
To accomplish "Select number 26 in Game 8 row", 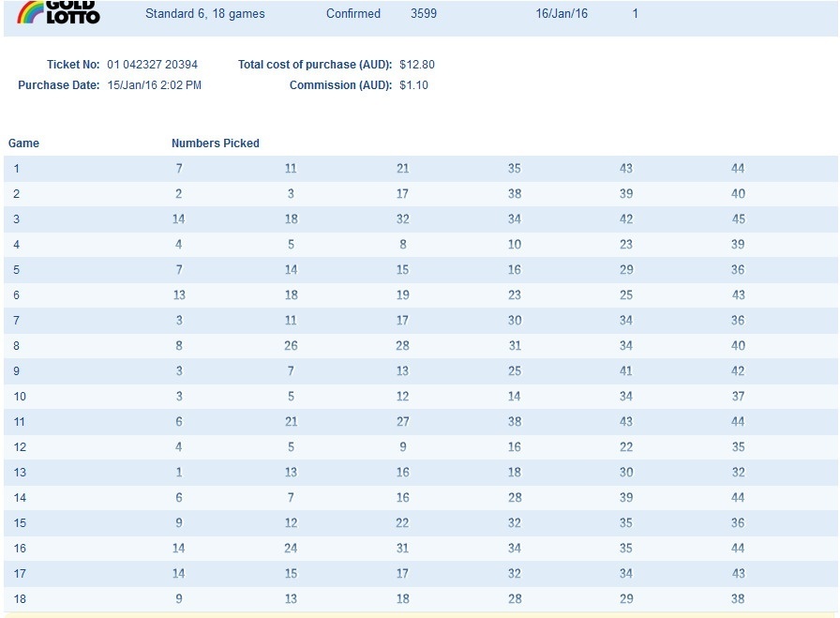I will 291,346.
